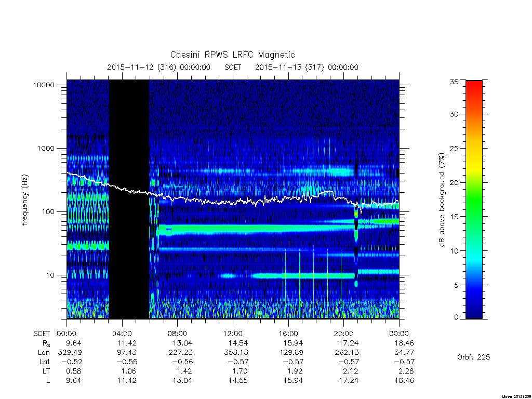Click the end date '2015-11-13 (317) 00:00:00'
Viewport: 532px width, 399px height.
click(x=307, y=67)
